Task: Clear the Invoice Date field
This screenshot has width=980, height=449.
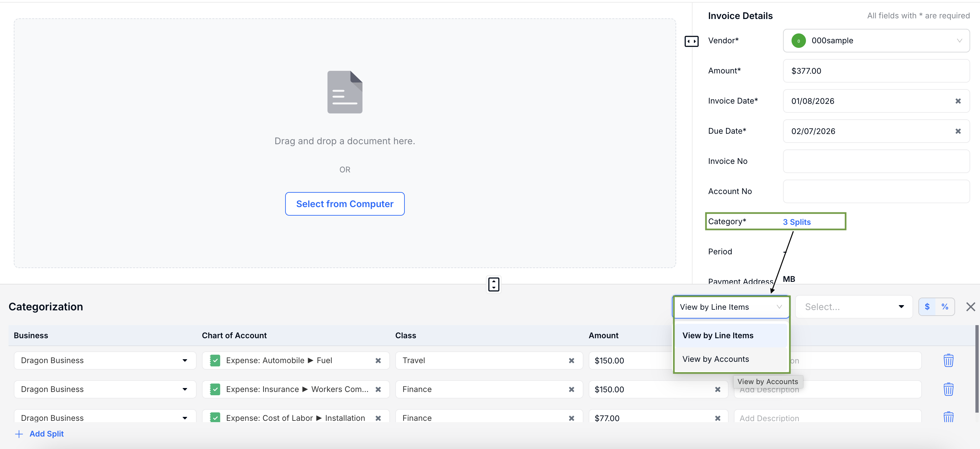Action: (x=958, y=101)
